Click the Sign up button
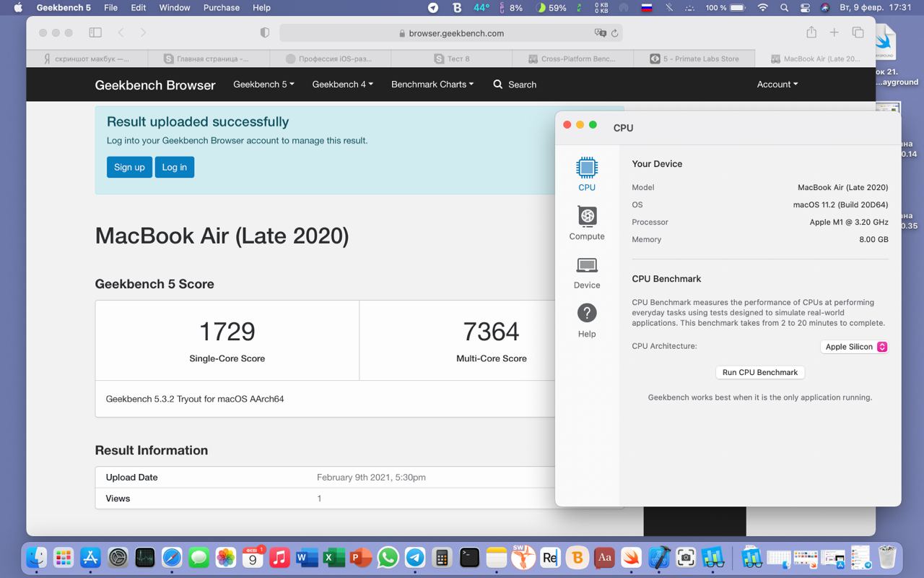Screen dimensions: 924x578 (129, 167)
